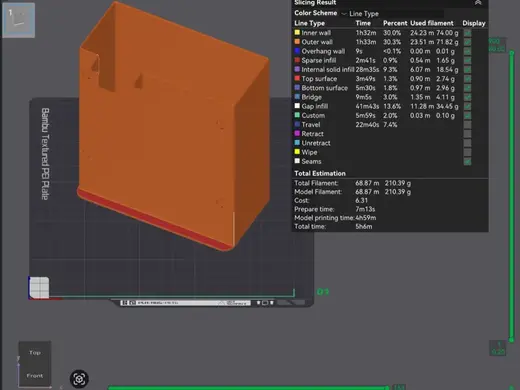Click the Time column header
Viewport: 520px width, 390px height.
click(363, 23)
